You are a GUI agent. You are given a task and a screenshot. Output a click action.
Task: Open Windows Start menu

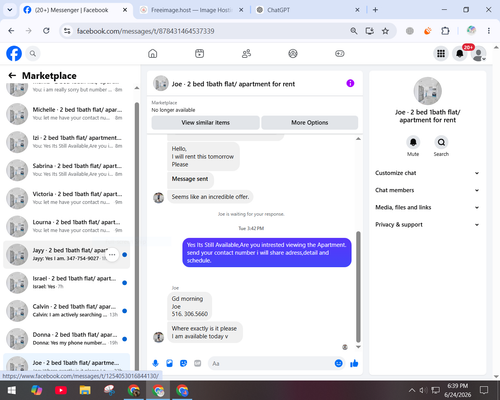(12, 390)
